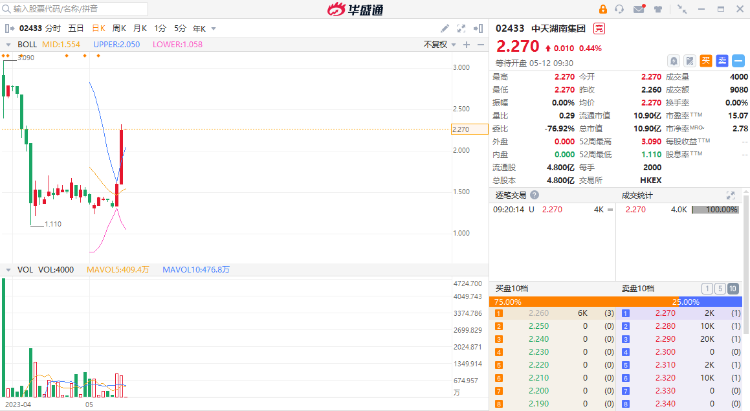Screen dimensions: 750x411
Task: Click the help question mark by 逐笔交易
Action: (534, 195)
